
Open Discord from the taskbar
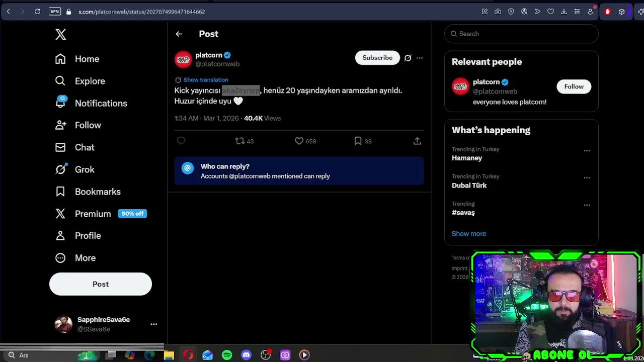(246, 355)
